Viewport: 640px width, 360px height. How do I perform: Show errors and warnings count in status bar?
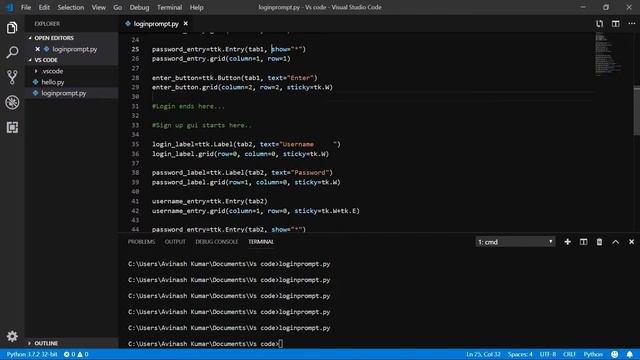(76, 354)
